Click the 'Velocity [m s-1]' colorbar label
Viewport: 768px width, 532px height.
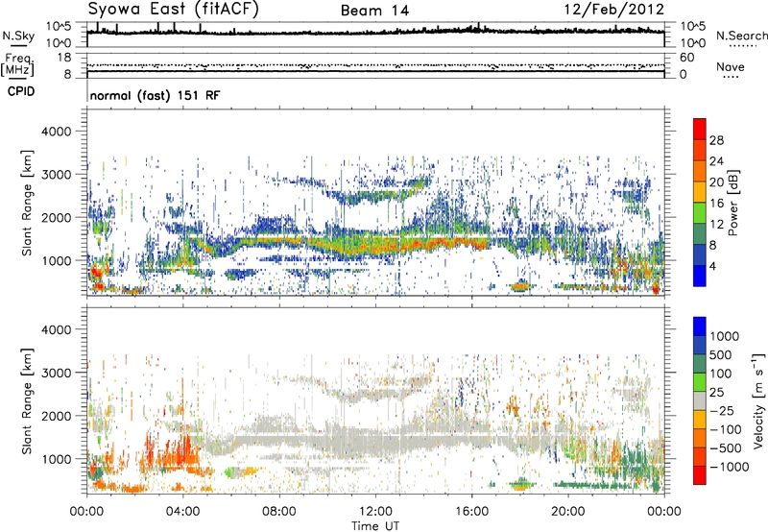758,400
